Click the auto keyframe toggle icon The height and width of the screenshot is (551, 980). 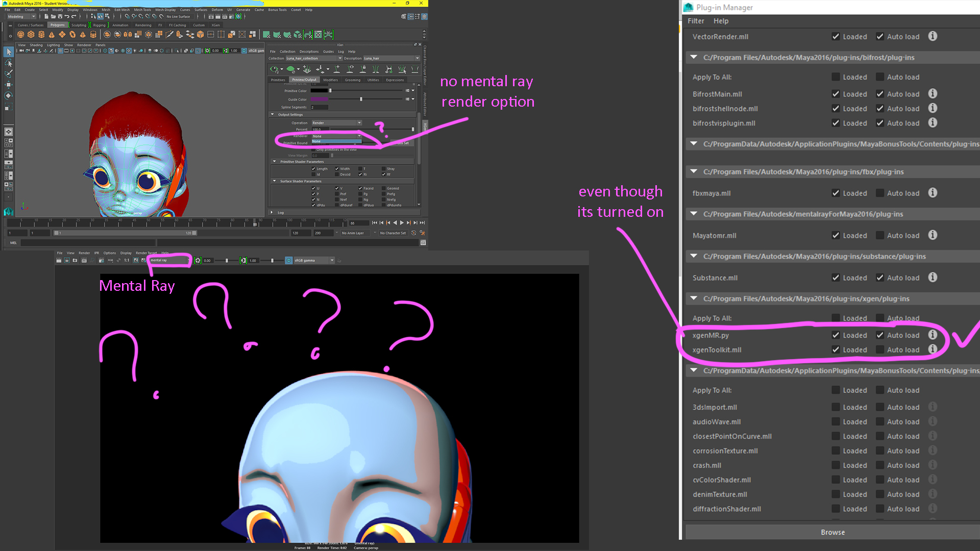coord(414,233)
